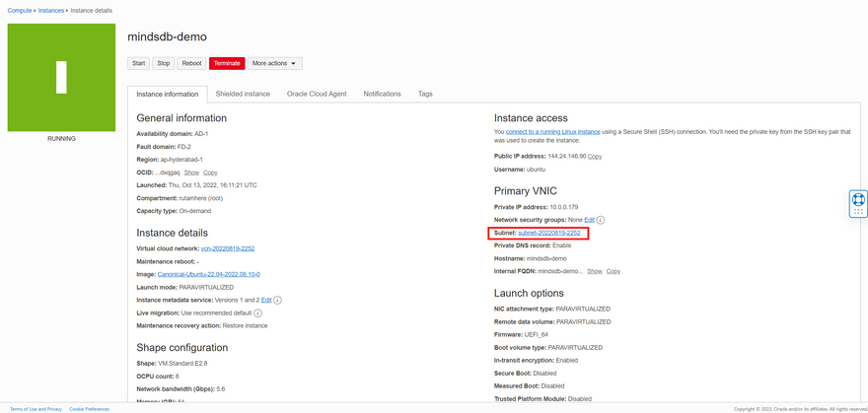Click the grid dots under the help icon

857,212
